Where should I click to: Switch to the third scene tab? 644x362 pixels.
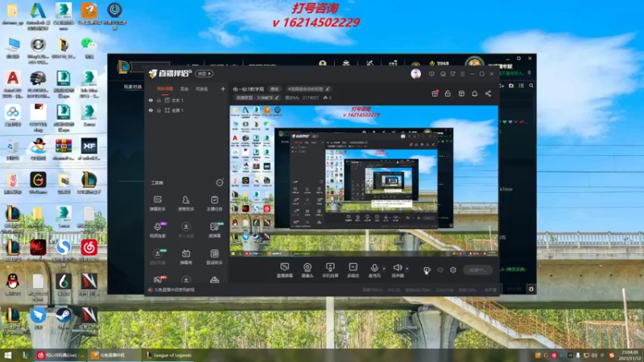click(201, 88)
